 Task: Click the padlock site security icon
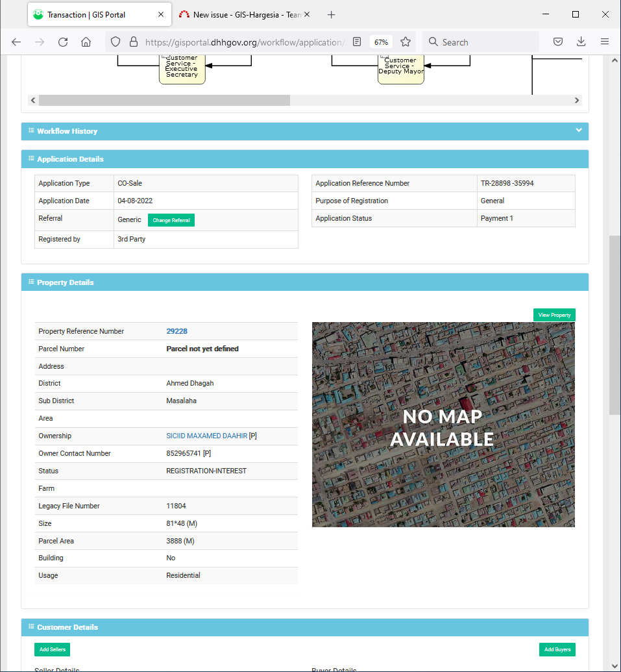click(x=134, y=42)
